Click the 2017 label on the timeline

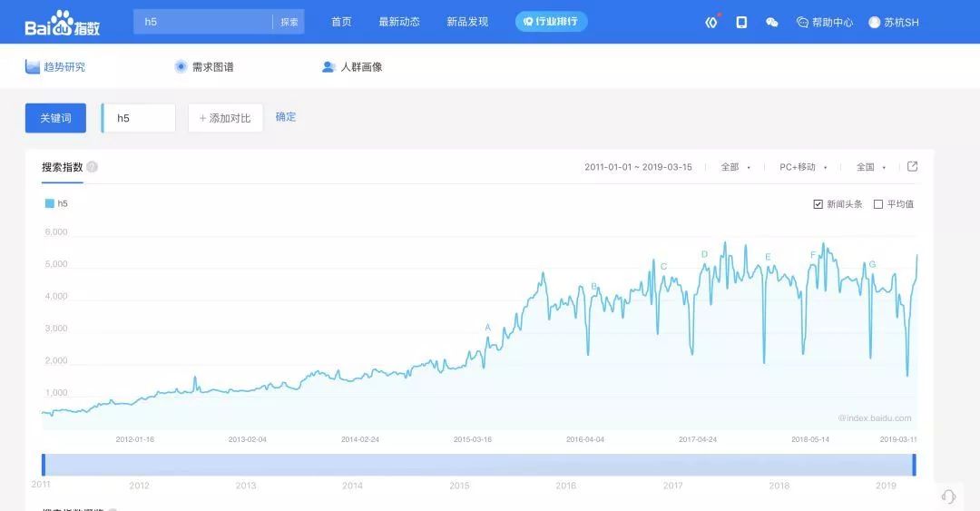click(673, 486)
